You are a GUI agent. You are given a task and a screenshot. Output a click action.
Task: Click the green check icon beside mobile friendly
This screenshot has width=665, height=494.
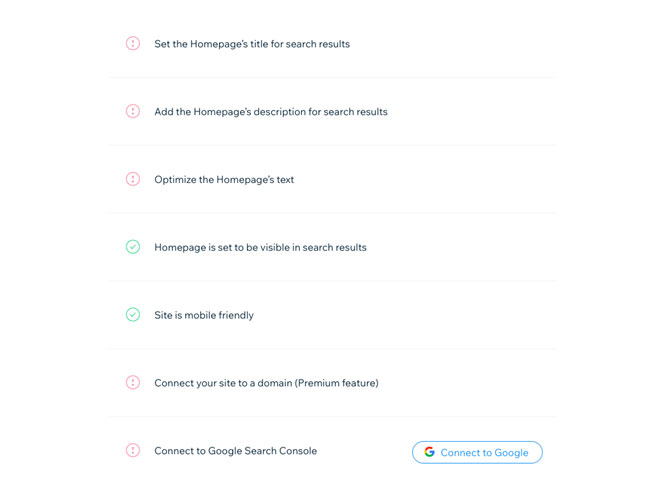pyautogui.click(x=133, y=315)
